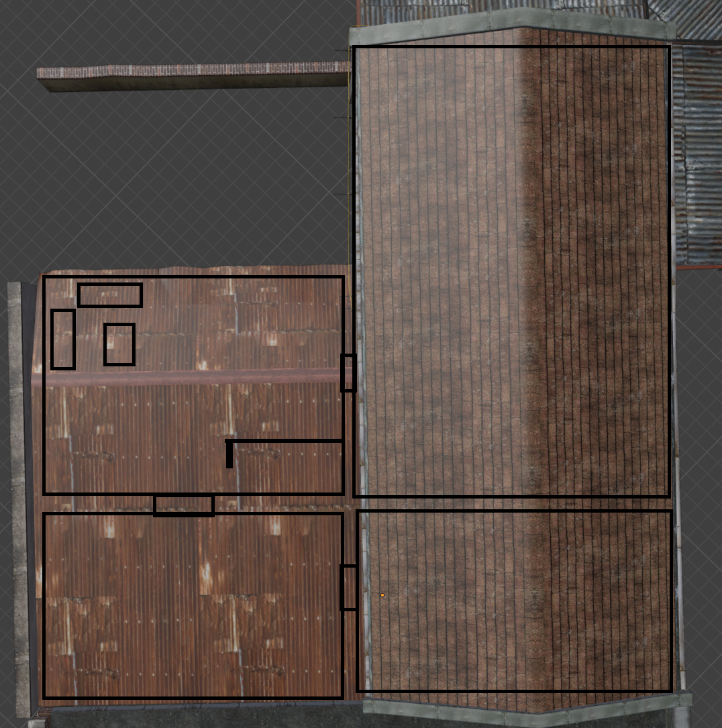Click the orange origin dot on the tiled roof

point(382,595)
